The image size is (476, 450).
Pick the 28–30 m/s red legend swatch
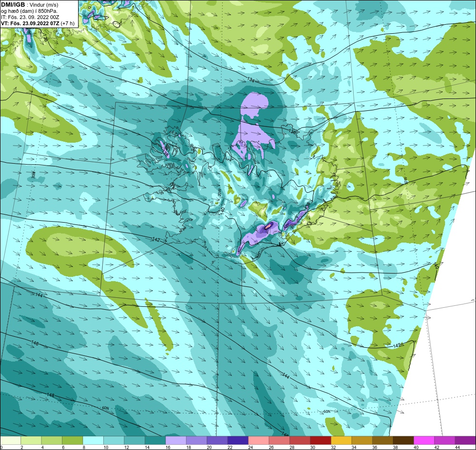point(299,440)
